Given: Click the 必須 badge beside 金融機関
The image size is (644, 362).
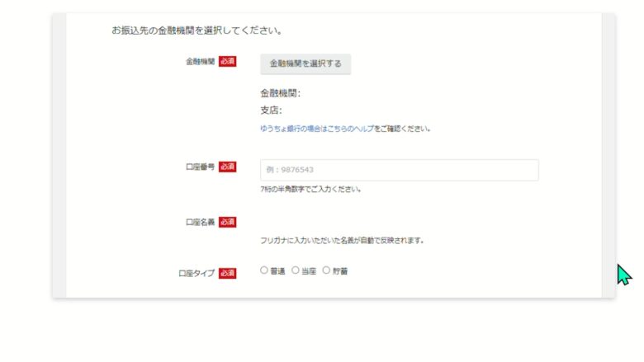Looking at the screenshot, I should [228, 62].
